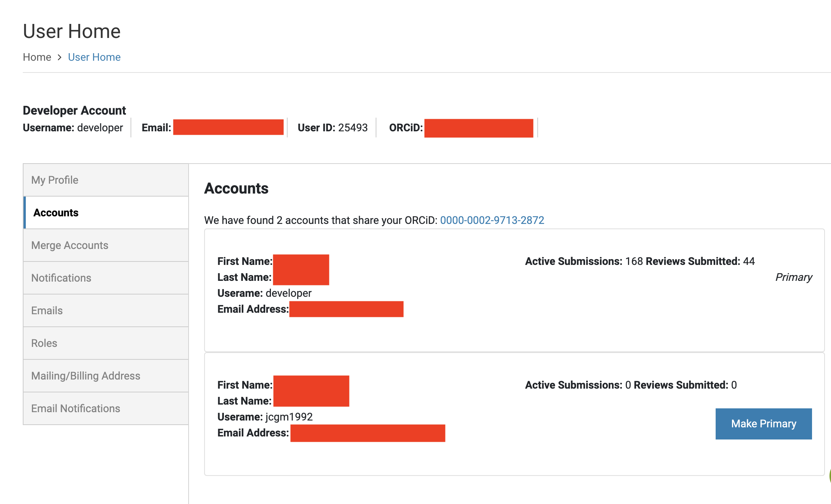The height and width of the screenshot is (504, 831).
Task: Click Home in the breadcrumb
Action: (x=37, y=57)
